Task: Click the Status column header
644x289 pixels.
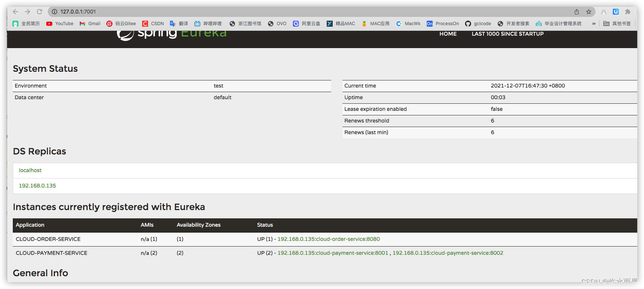Action: click(x=265, y=225)
